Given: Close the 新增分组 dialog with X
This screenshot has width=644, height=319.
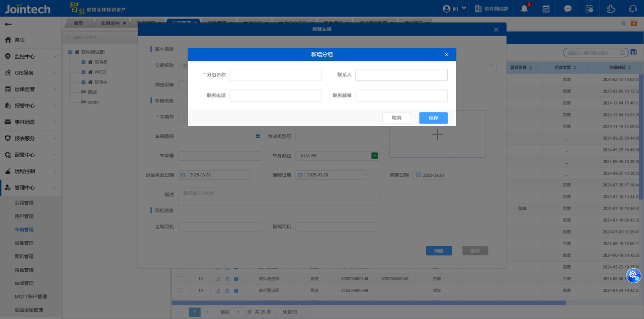Looking at the screenshot, I should point(447,55).
